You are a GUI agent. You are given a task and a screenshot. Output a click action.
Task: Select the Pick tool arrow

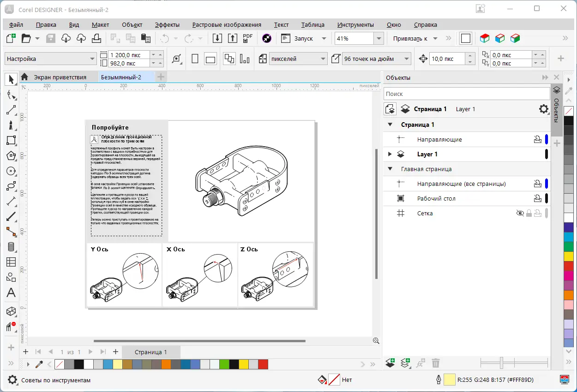tap(11, 79)
